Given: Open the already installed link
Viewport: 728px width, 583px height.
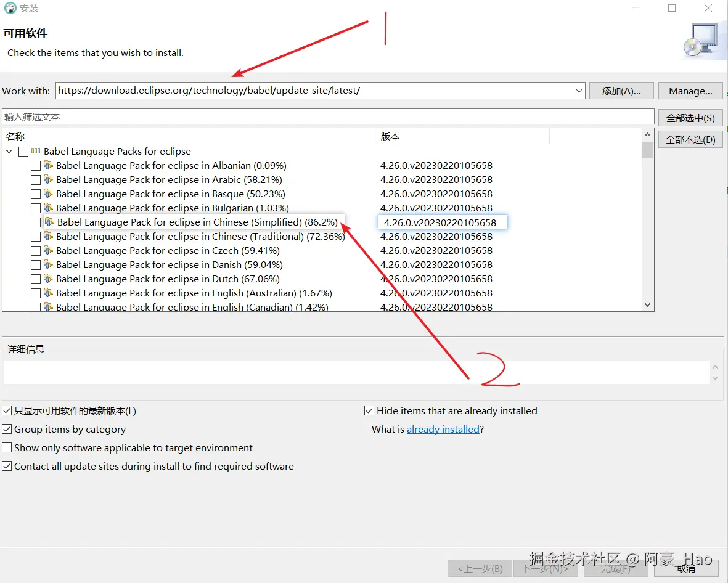Looking at the screenshot, I should [443, 430].
